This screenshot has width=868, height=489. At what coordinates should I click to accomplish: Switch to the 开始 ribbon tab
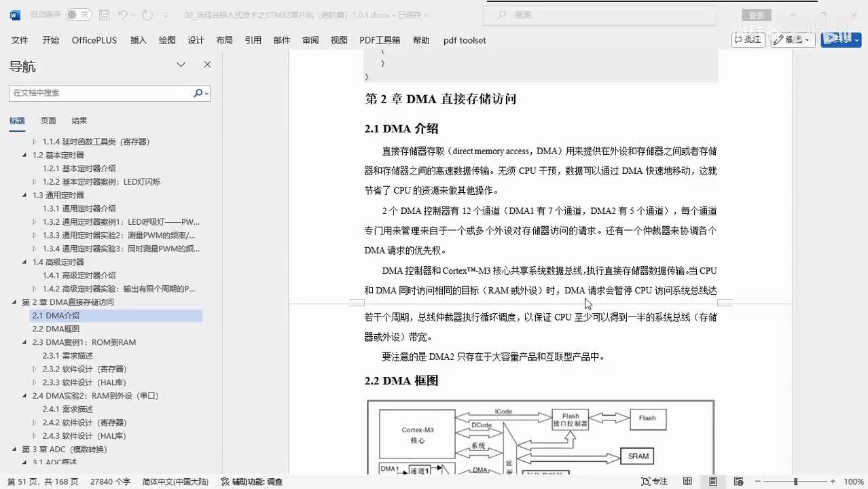pyautogui.click(x=50, y=40)
